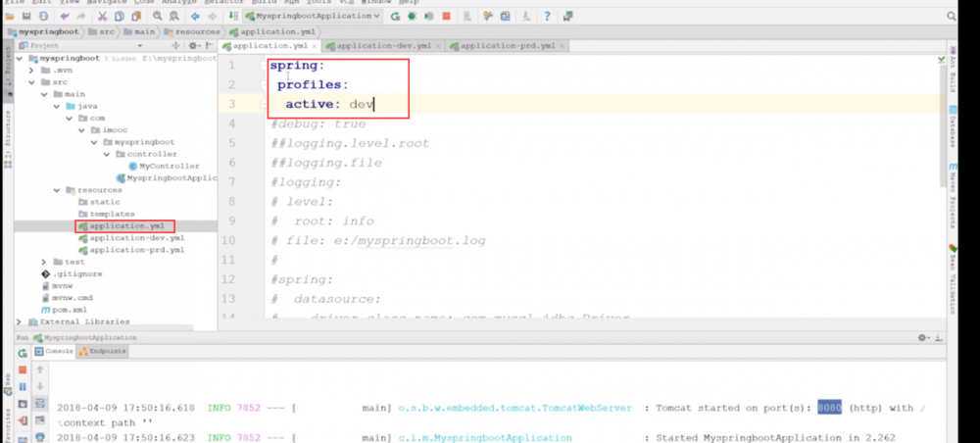Open the Bean Validation tool window
Screen dimensions: 980x443
954,280
